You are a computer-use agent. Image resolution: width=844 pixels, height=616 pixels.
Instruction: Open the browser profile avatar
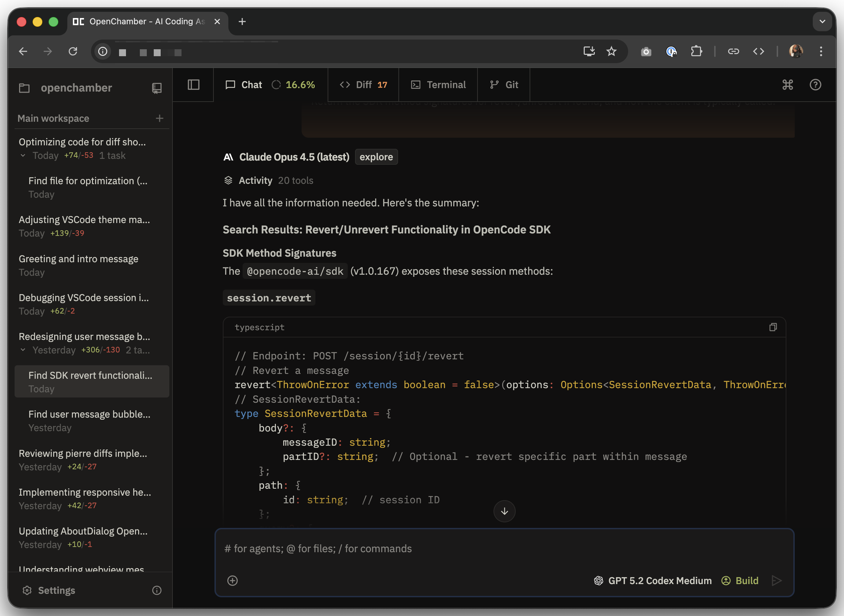[x=795, y=51]
